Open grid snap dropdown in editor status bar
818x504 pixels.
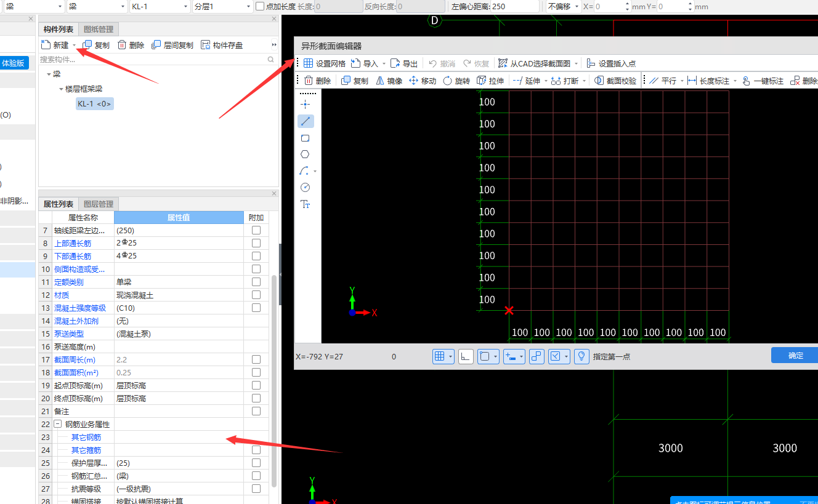(451, 356)
